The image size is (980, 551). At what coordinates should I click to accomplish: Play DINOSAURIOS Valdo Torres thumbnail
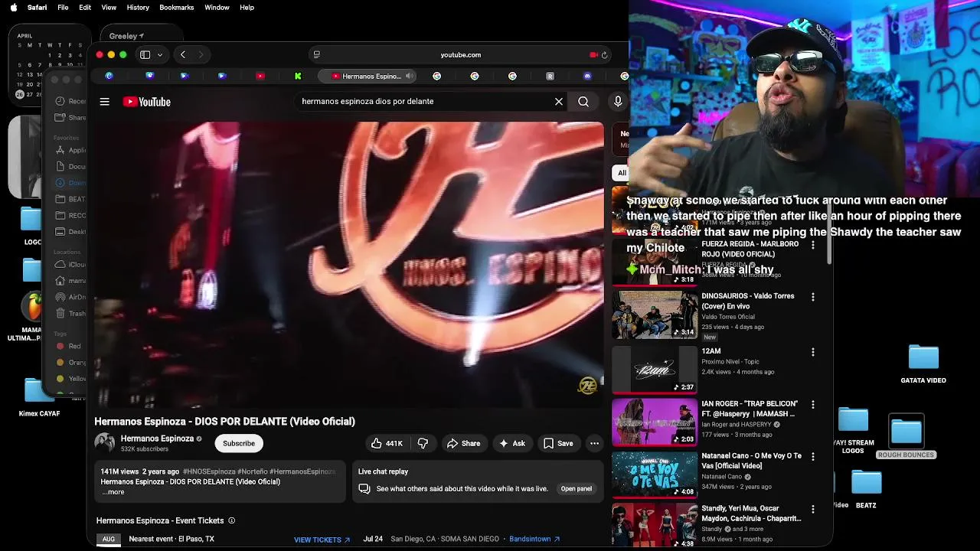pyautogui.click(x=655, y=315)
